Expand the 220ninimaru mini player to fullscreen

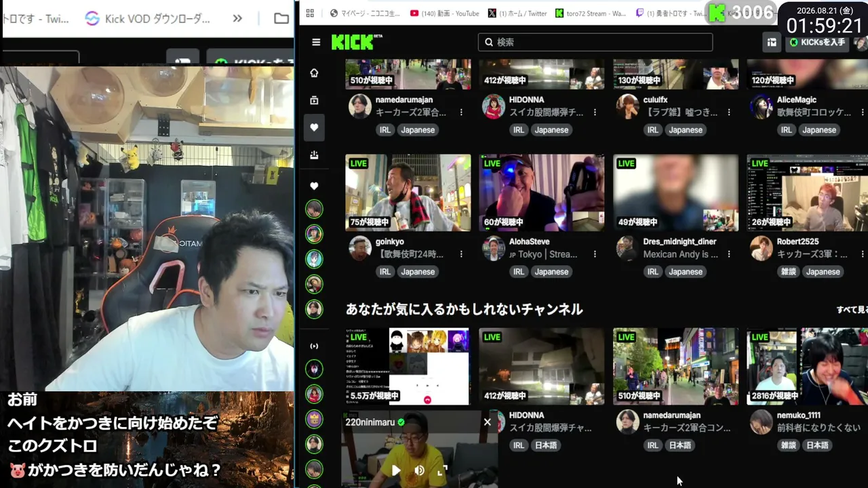[x=442, y=470]
